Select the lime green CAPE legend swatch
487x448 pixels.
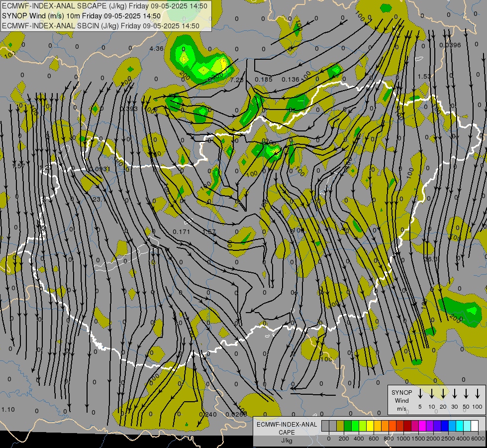click(363, 426)
